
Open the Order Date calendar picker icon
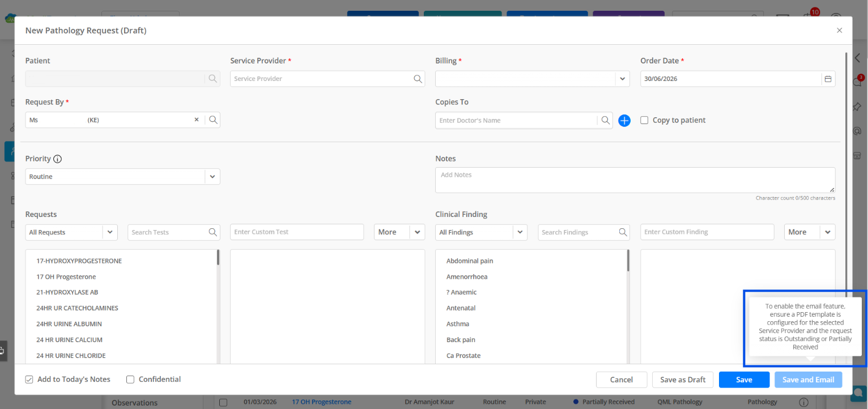click(x=828, y=79)
